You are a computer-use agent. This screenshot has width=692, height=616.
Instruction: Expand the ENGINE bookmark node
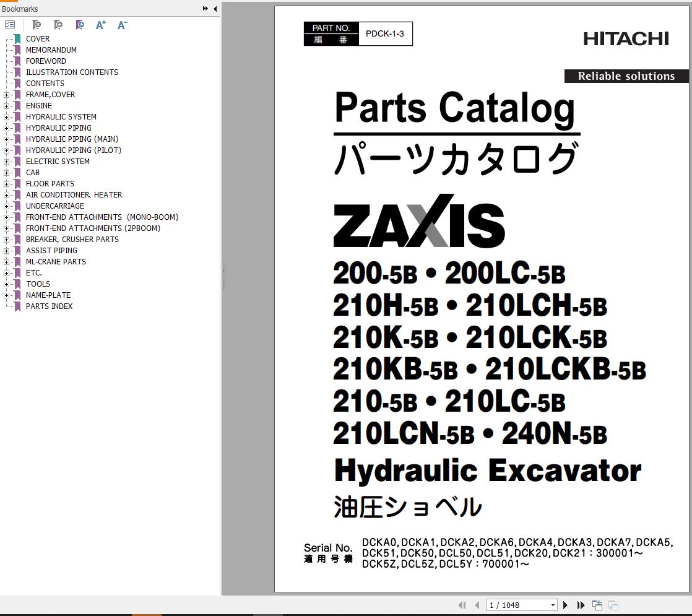(x=6, y=106)
